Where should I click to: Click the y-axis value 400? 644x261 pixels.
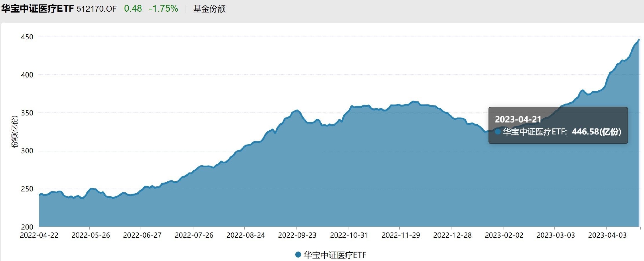point(27,75)
